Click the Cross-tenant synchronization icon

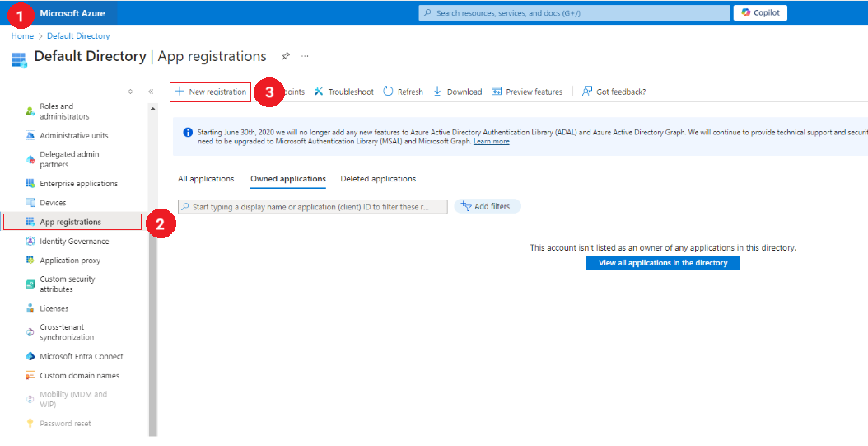click(30, 332)
